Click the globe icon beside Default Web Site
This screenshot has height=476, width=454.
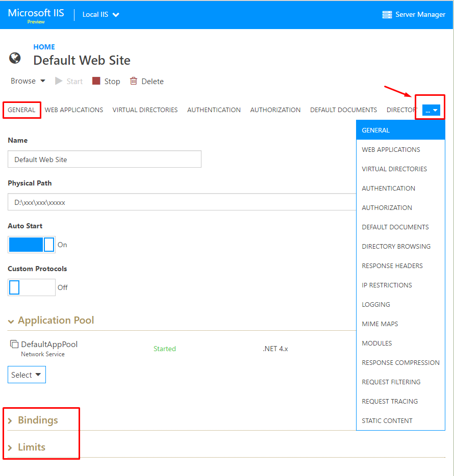tap(15, 58)
